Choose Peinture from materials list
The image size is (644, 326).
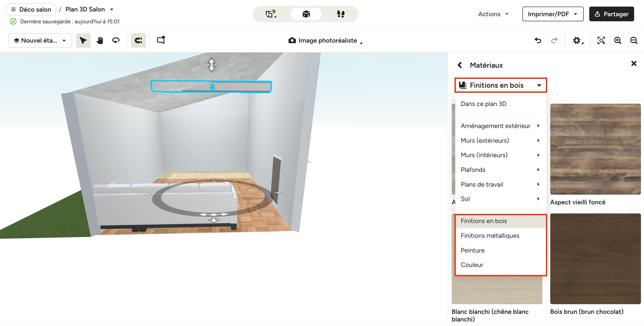tap(472, 250)
